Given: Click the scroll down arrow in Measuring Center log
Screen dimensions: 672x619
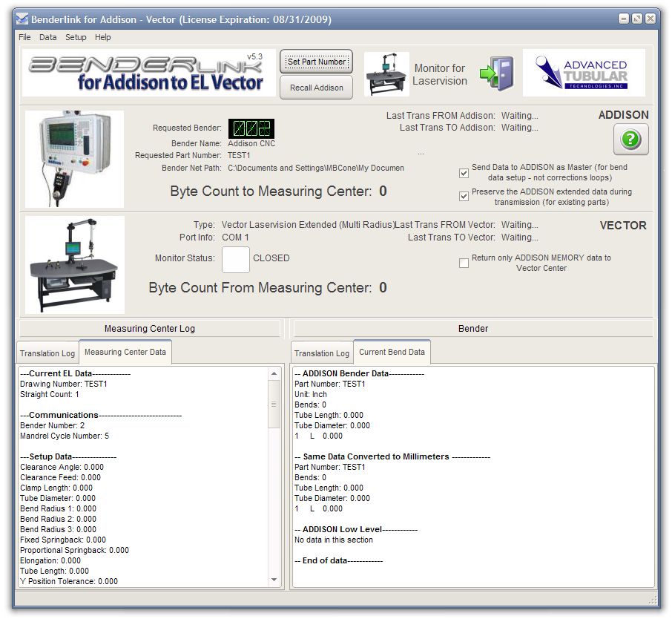Looking at the screenshot, I should (x=274, y=580).
